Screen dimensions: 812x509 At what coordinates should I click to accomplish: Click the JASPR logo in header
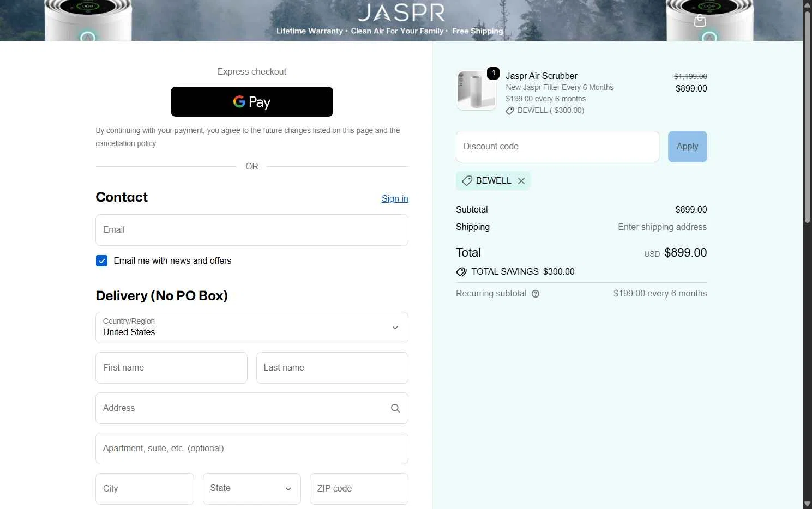[x=401, y=13]
